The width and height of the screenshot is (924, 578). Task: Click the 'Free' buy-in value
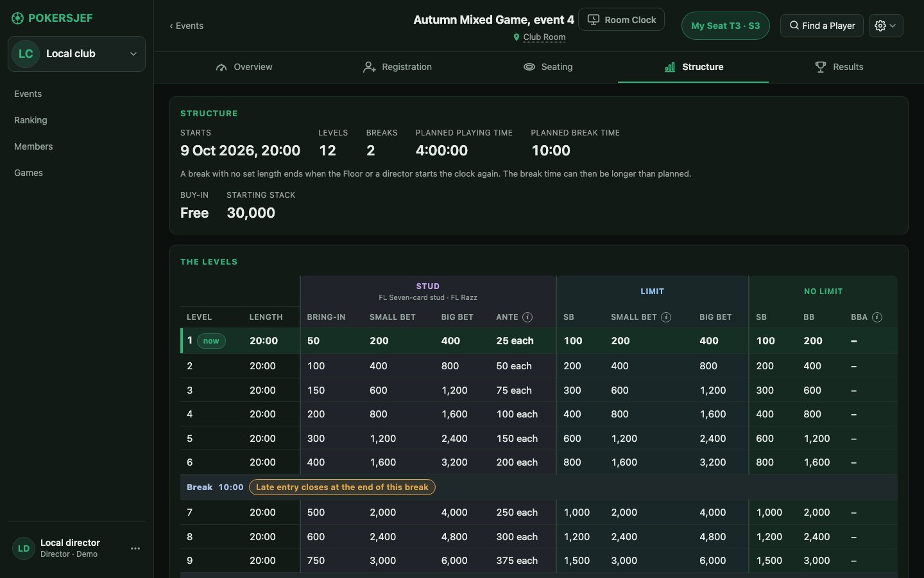[194, 213]
